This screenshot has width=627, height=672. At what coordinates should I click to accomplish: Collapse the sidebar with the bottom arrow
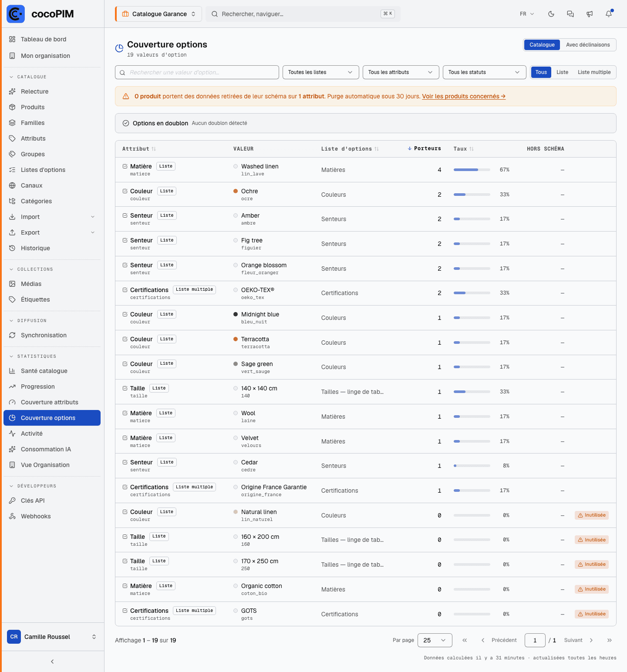pyautogui.click(x=52, y=662)
